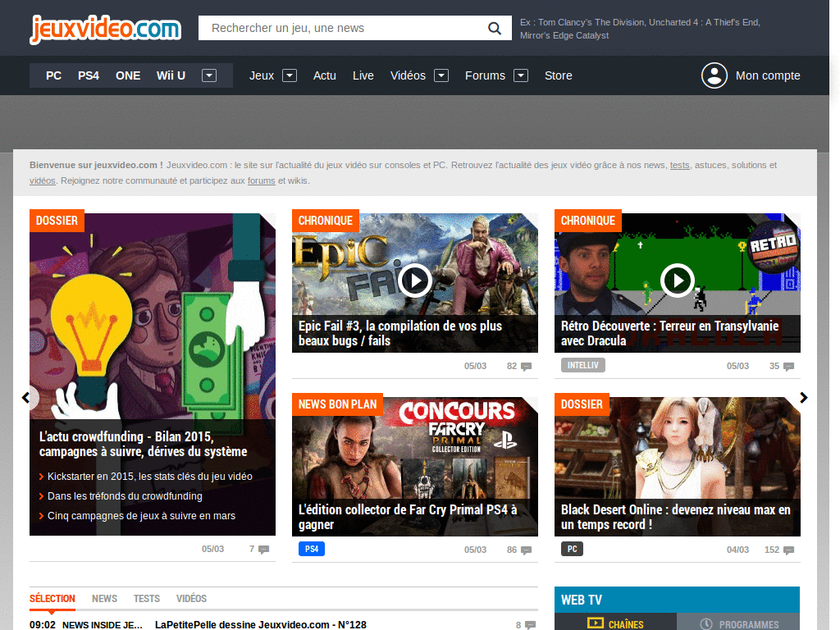Open the Jeux menu item
The image size is (840, 630).
[262, 75]
